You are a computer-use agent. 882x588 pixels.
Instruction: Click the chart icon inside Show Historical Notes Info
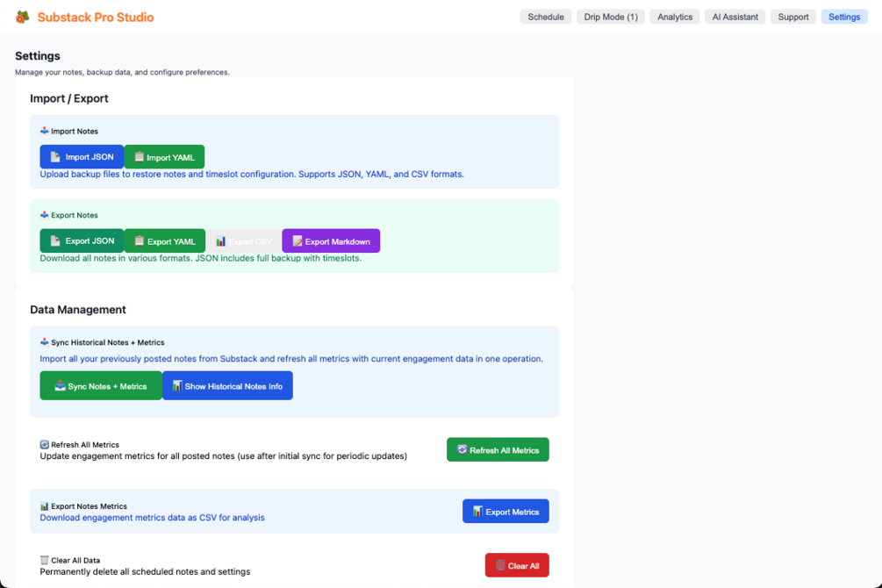[x=177, y=386]
